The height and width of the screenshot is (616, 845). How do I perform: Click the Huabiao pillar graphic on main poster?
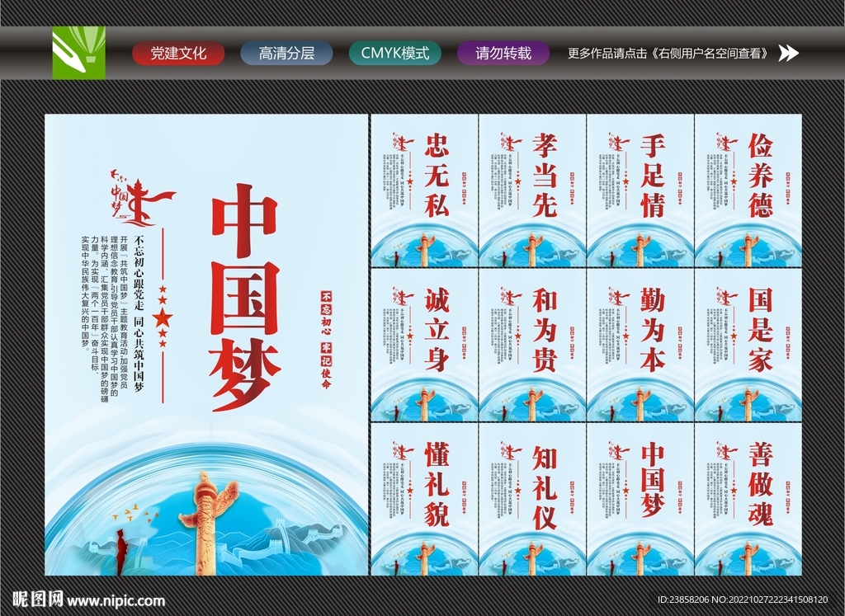pyautogui.click(x=206, y=520)
